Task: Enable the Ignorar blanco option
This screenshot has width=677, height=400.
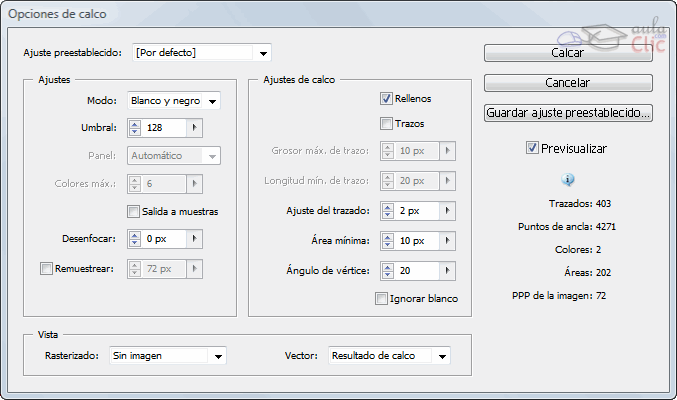Action: tap(381, 298)
